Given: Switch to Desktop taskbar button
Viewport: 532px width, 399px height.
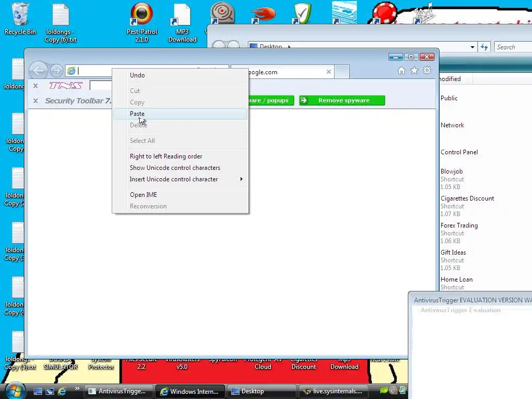Looking at the screenshot, I should click(261, 391).
